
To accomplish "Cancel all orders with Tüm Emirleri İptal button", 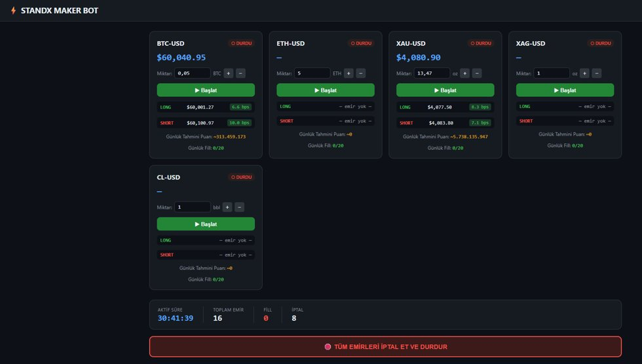I will click(x=385, y=346).
